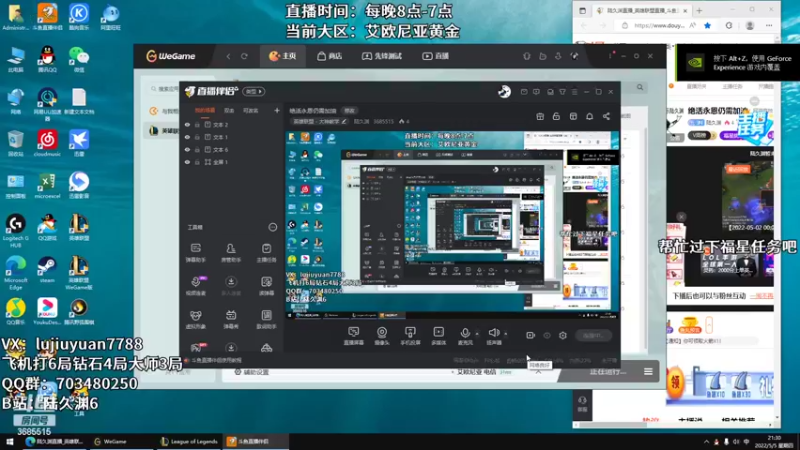Image resolution: width=800 pixels, height=450 pixels.
Task: Switch to the WeGame 商店 tab
Action: coord(330,56)
